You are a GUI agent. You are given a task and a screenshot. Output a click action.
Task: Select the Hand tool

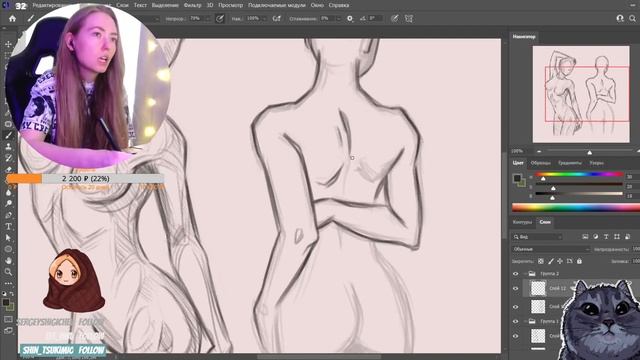click(x=8, y=260)
